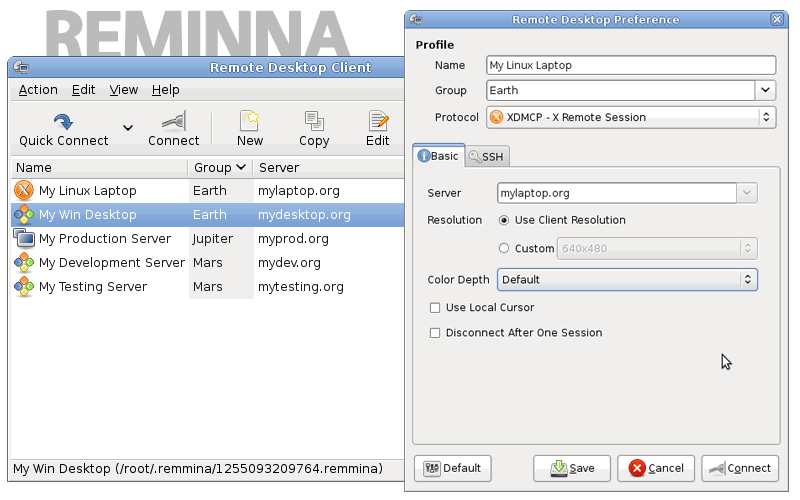Open the Protocol combo box
The image size is (800, 500).
[631, 117]
